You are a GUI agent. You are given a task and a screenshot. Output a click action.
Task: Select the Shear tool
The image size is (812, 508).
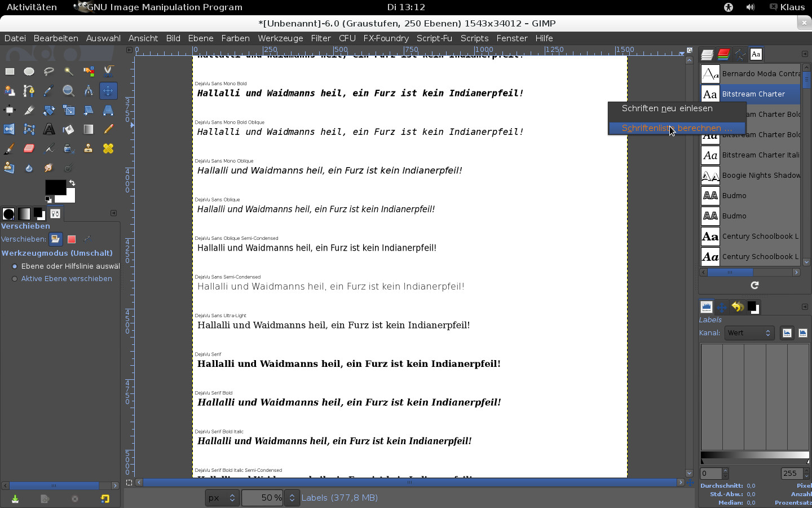tap(89, 110)
